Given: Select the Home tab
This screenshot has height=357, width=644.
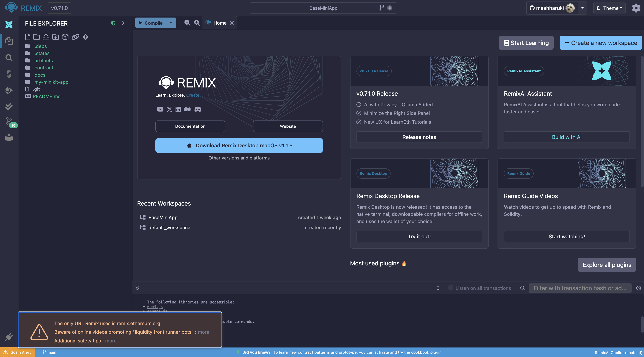Looking at the screenshot, I should coord(220,23).
